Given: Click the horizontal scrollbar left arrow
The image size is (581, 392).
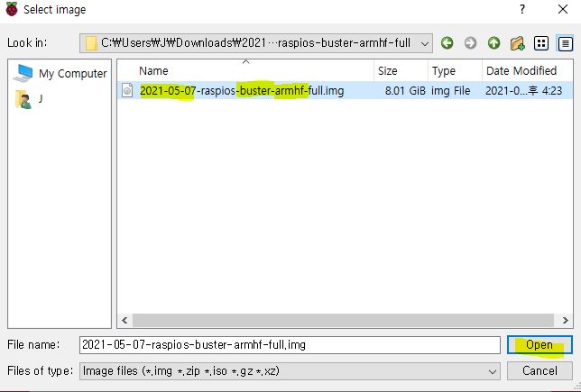Looking at the screenshot, I should click(x=124, y=320).
